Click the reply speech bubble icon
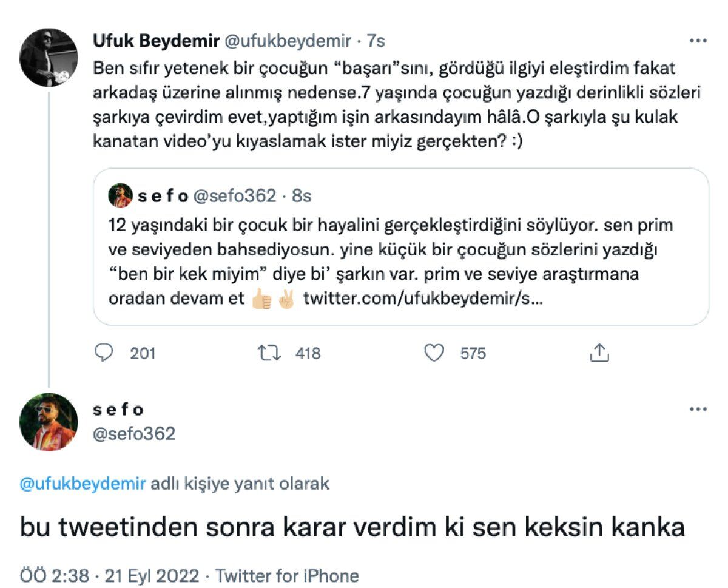728x588 pixels. 106,353
